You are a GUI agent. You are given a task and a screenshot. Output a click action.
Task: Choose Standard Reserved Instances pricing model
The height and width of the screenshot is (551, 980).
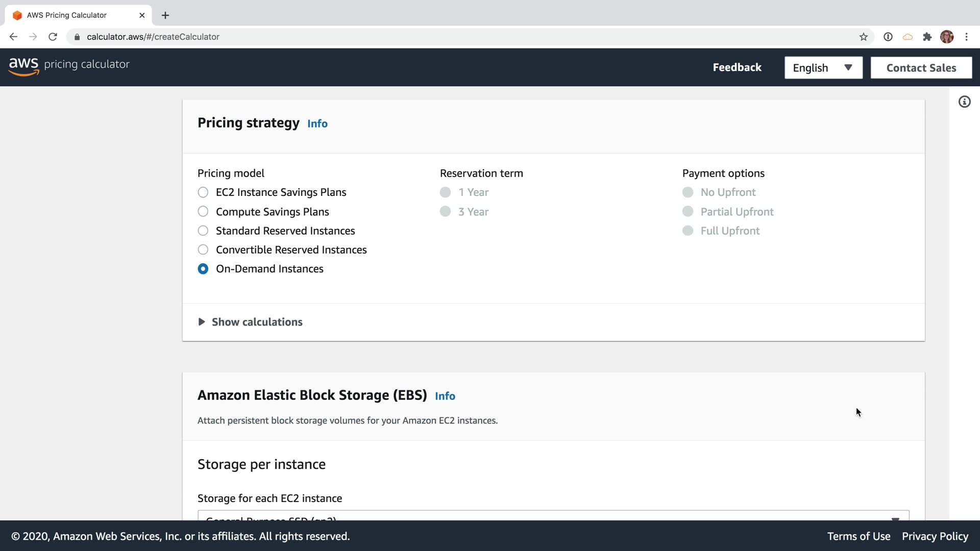pyautogui.click(x=203, y=231)
